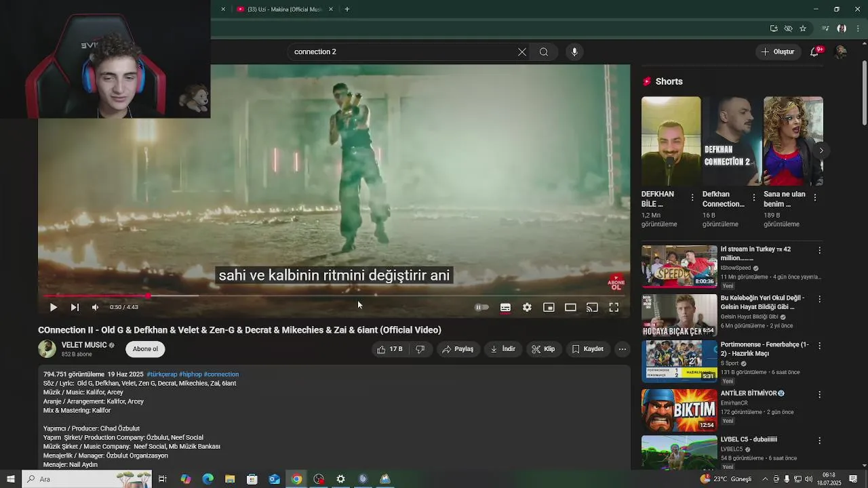
Task: Open the Oluştur create menu
Action: [777, 52]
